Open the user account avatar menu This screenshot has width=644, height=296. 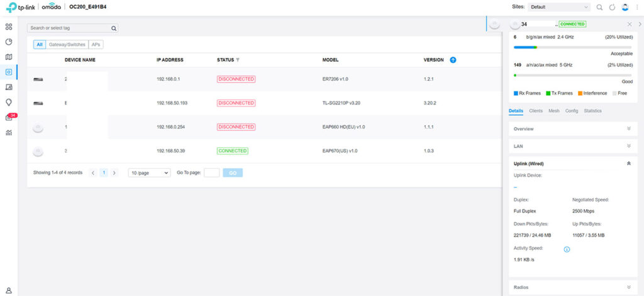pyautogui.click(x=625, y=7)
